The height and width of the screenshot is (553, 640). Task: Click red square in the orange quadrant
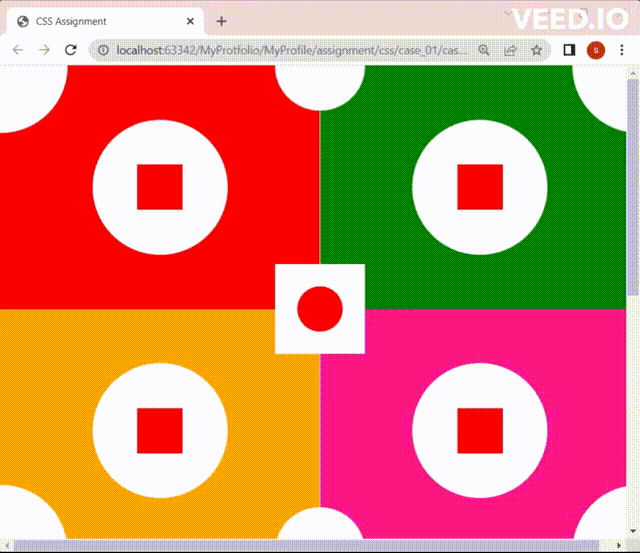point(160,430)
